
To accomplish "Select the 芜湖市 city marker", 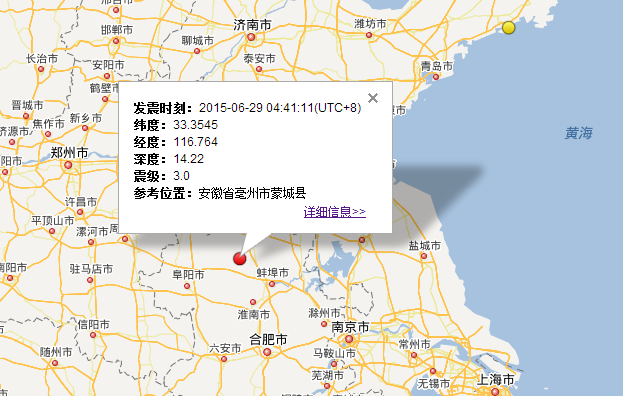I will 327,386.
